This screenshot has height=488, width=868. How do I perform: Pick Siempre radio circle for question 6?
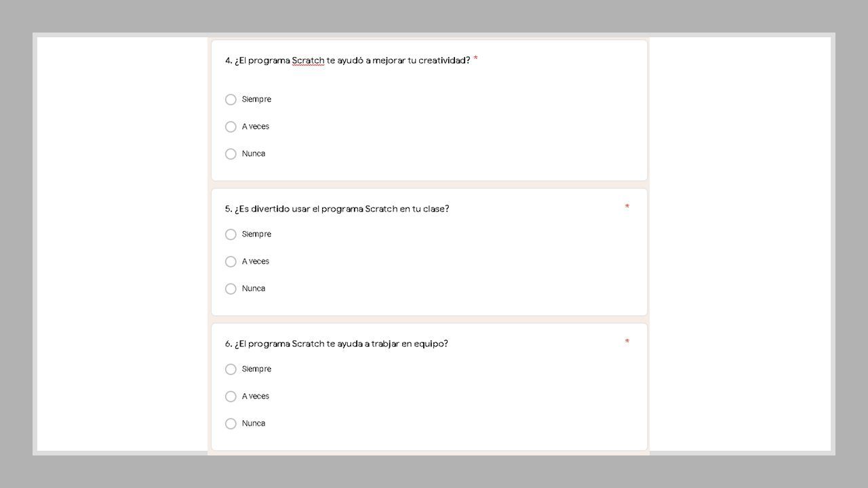point(231,369)
